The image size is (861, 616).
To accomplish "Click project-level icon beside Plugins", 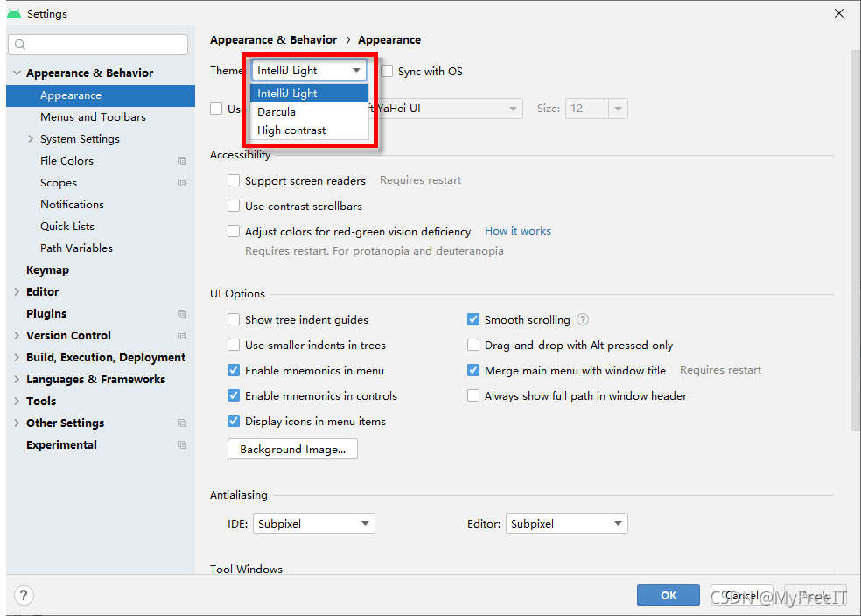I will [x=182, y=313].
